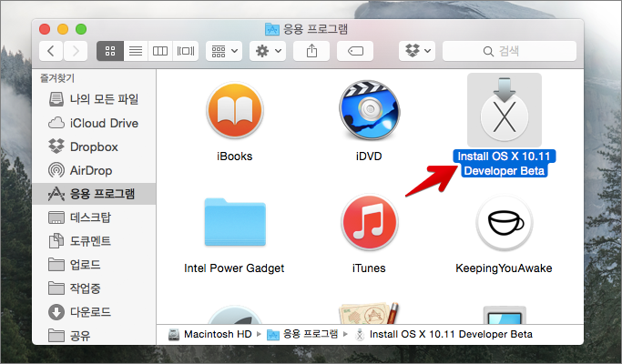The image size is (622, 364).
Task: Click the KeepingYouAwake name label
Action: click(504, 268)
